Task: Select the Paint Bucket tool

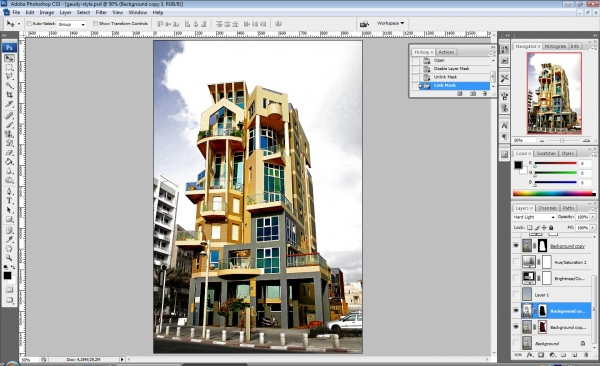Action: 9,161
